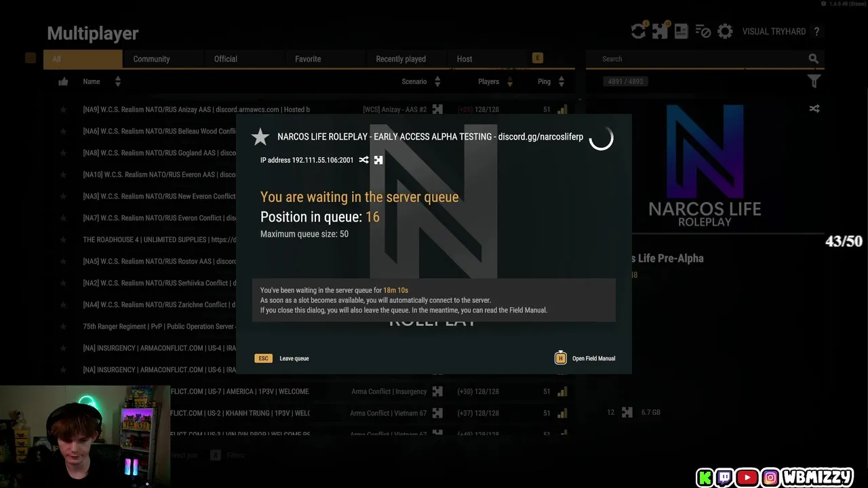Sort the server list by Ping arrows
Image resolution: width=868 pixels, height=488 pixels.
(561, 81)
